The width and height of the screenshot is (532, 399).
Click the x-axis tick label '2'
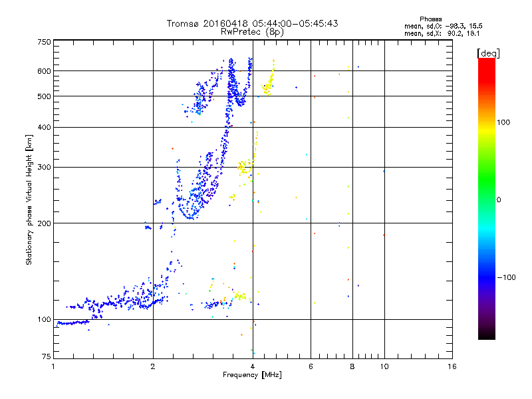point(153,366)
